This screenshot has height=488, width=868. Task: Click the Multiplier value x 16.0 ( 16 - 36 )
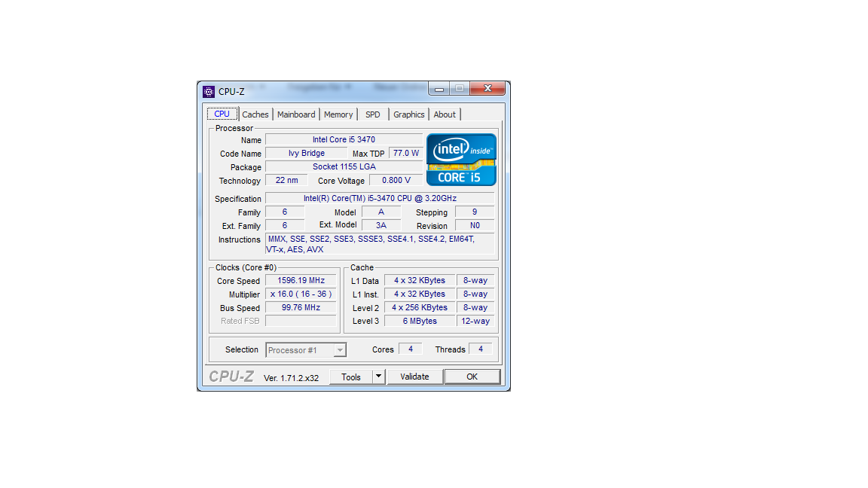301,294
